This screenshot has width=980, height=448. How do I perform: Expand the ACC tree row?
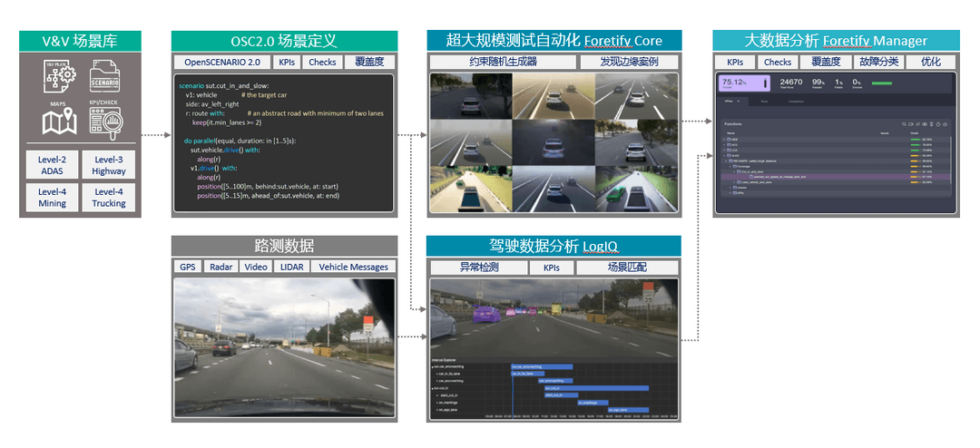[x=724, y=145]
